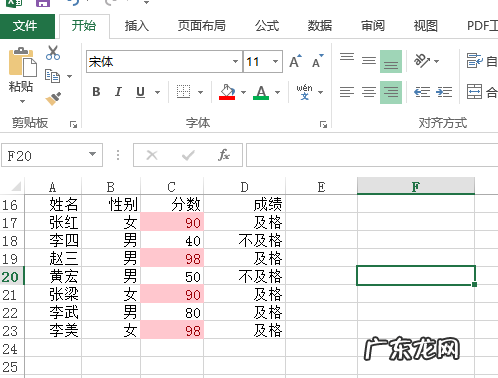The width and height of the screenshot is (498, 378).
Task: Select column C header
Action: tap(172, 187)
